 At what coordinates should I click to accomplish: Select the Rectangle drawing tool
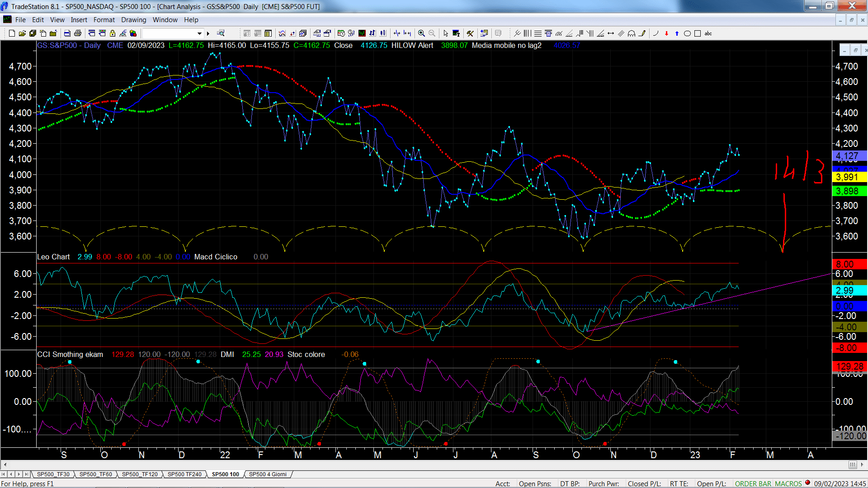tap(698, 33)
